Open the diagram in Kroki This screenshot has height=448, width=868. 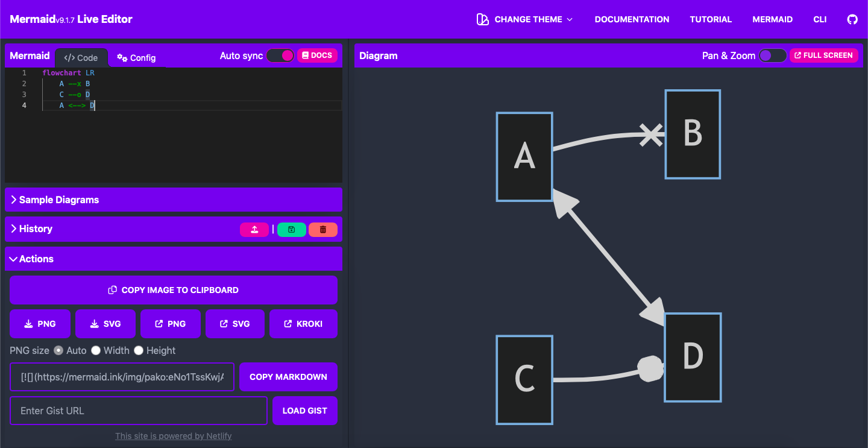(303, 324)
